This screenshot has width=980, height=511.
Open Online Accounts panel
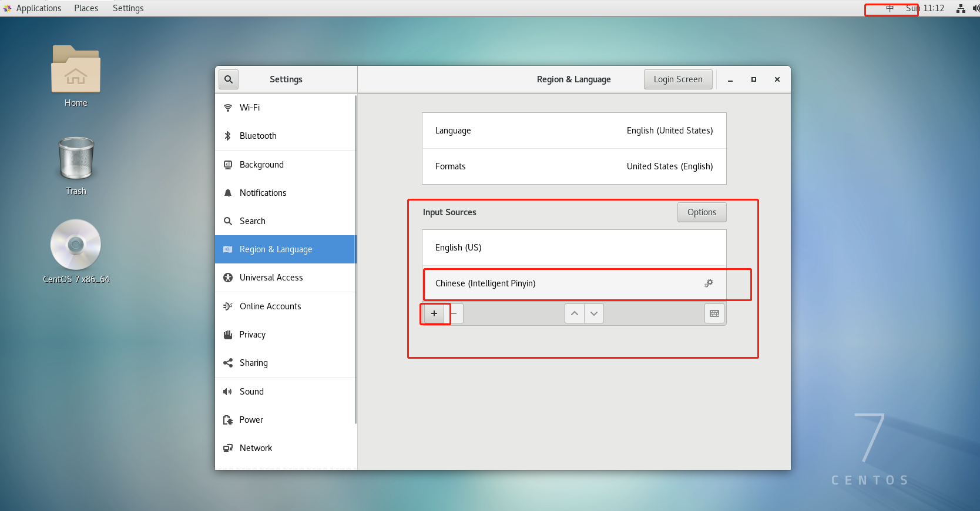point(286,306)
